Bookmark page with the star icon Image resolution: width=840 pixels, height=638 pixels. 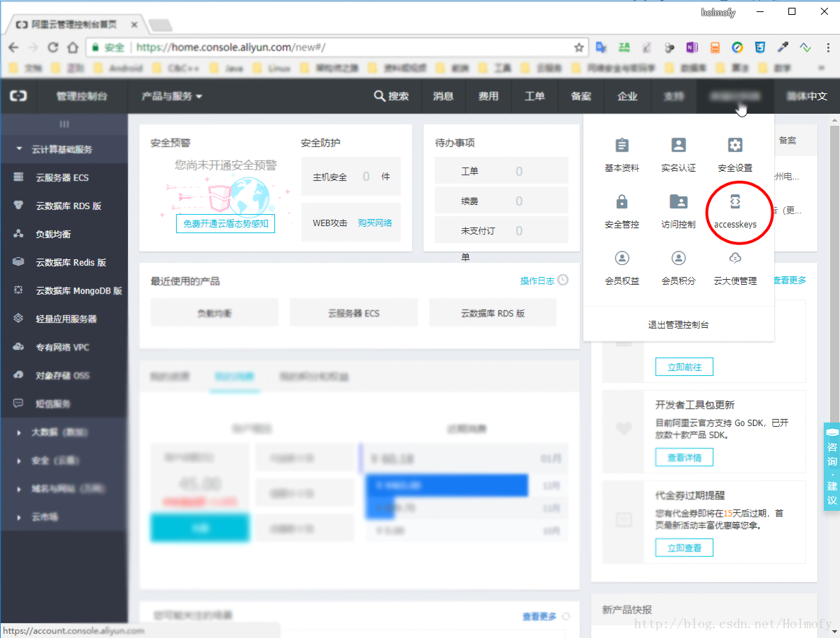pyautogui.click(x=578, y=47)
